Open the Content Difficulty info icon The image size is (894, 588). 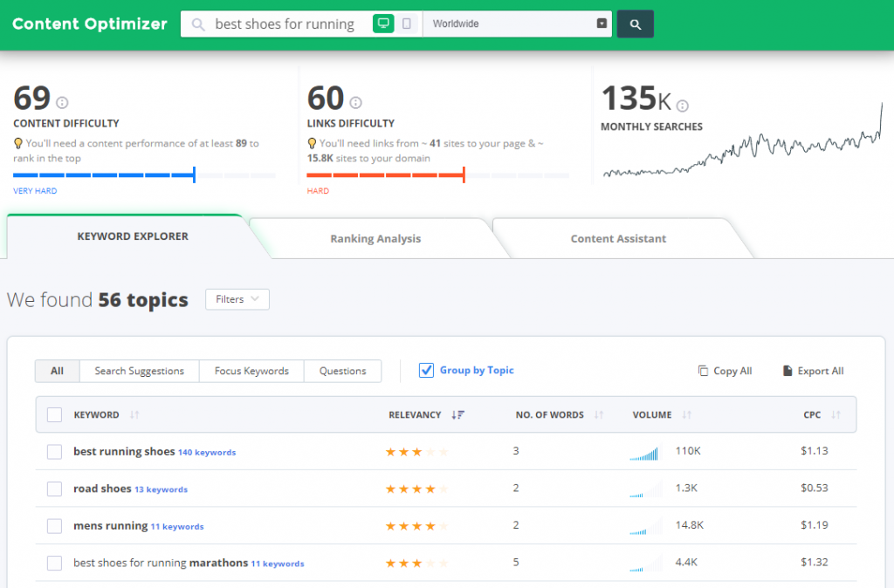pos(62,103)
